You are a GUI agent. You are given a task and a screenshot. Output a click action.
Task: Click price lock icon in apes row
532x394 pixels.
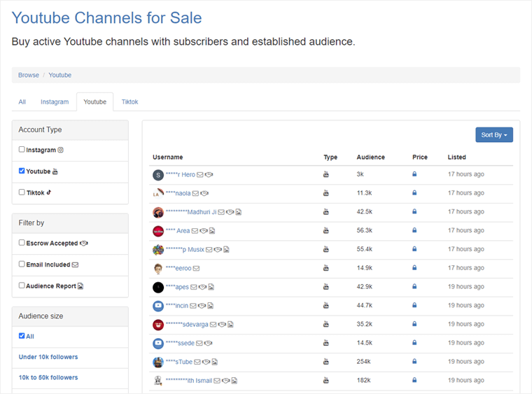414,286
